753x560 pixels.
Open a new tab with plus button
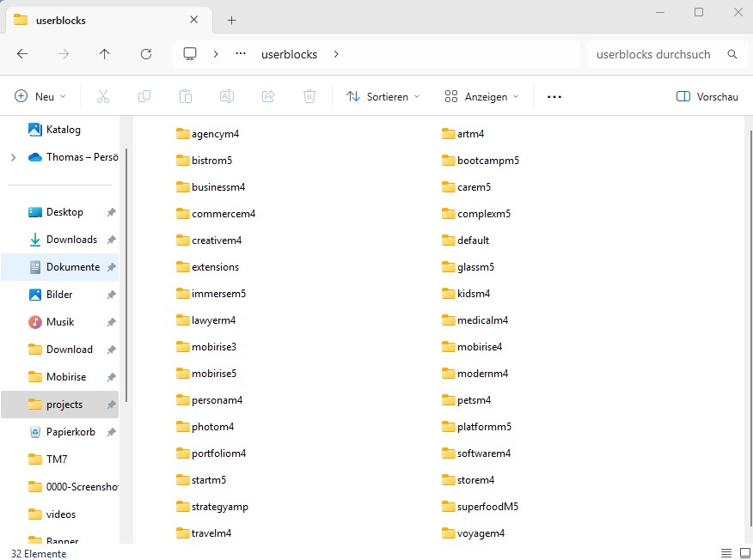pos(232,21)
